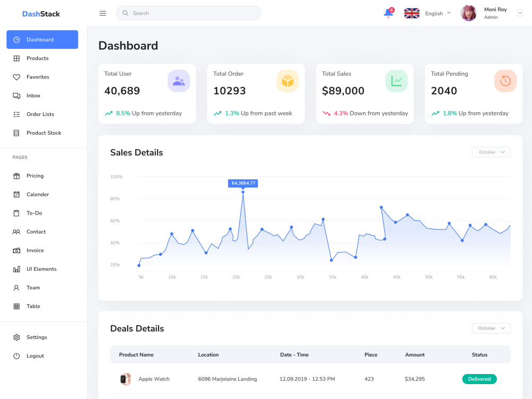Click the Total Pending clock icon
The width and height of the screenshot is (532, 399).
pos(505,81)
